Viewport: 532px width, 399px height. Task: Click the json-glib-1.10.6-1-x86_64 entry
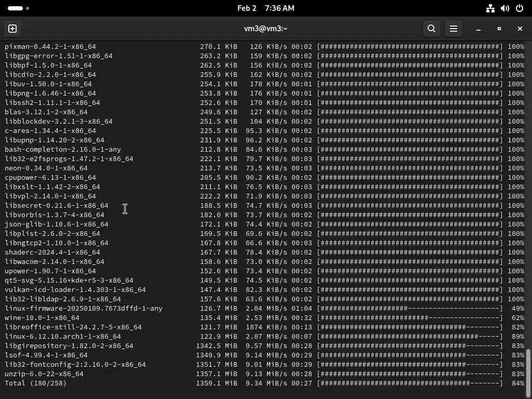pyautogui.click(x=56, y=224)
